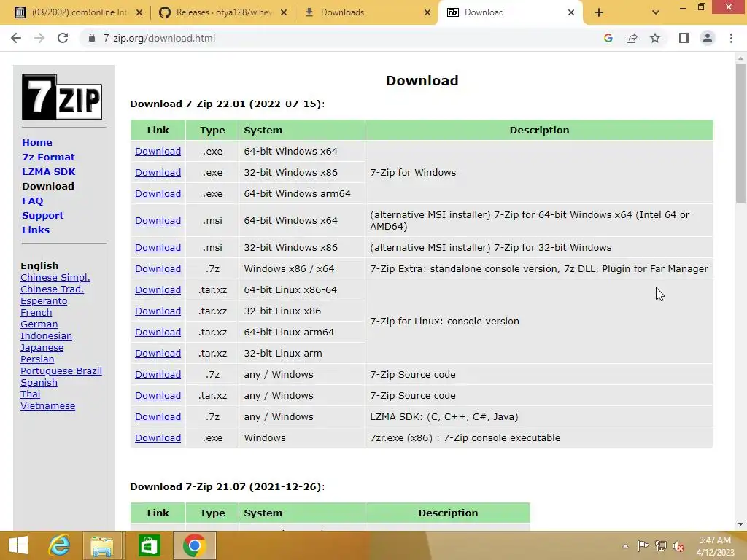Screen dimensions: 747x560
Task: Click the browser Forward arrow
Action: (39, 38)
